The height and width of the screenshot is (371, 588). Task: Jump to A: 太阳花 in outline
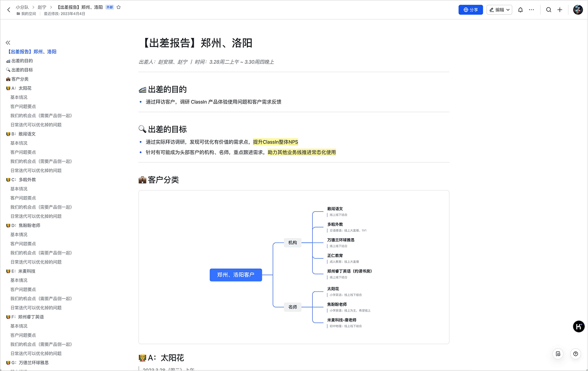(19, 88)
